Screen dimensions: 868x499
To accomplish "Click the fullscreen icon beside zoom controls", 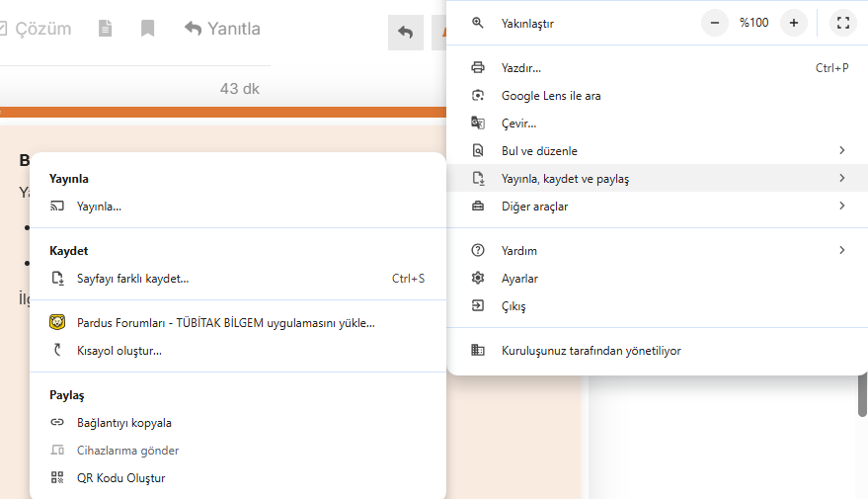I will point(841,23).
